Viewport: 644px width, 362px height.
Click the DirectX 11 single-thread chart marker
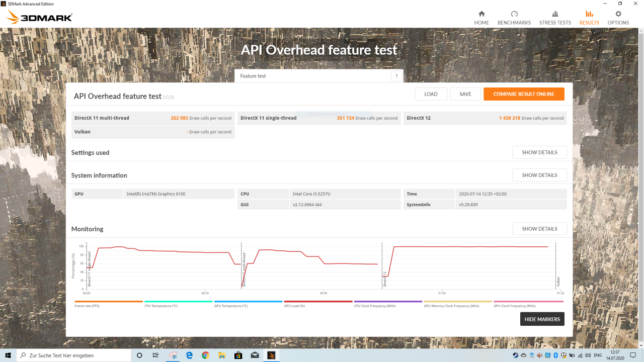90,269
